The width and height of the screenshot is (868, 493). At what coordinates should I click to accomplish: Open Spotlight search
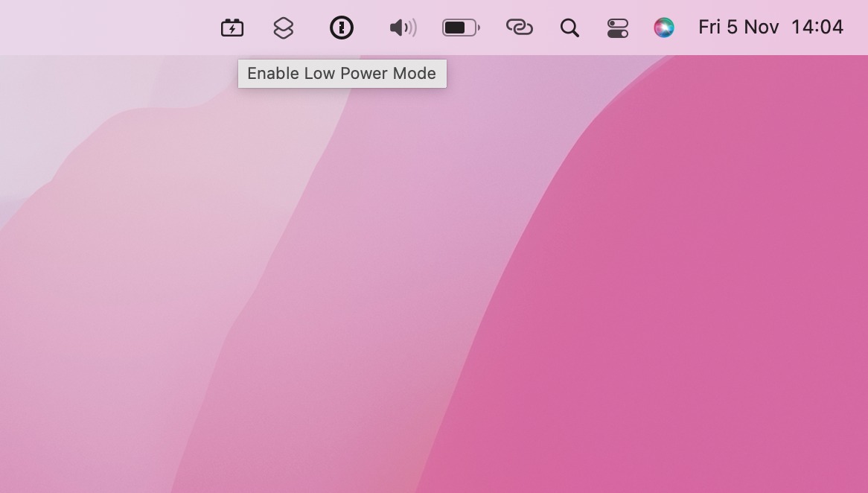[x=569, y=28]
